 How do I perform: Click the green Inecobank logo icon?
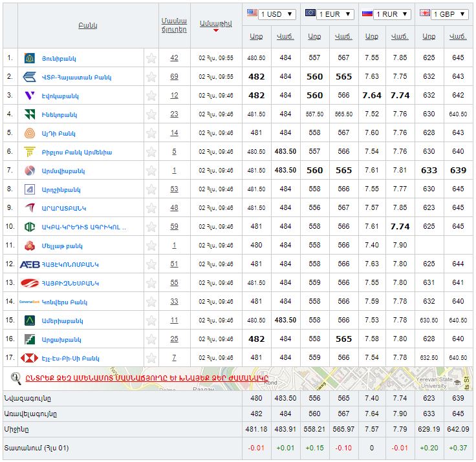click(29, 114)
